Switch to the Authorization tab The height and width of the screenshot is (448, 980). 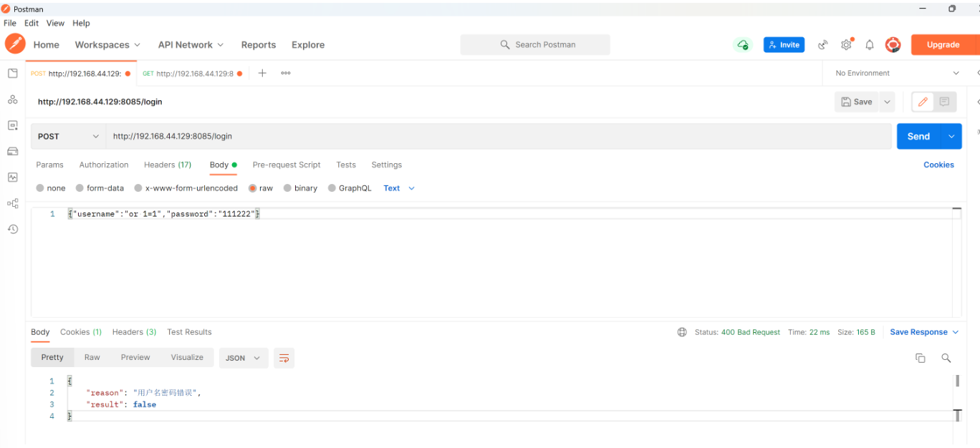coord(104,165)
